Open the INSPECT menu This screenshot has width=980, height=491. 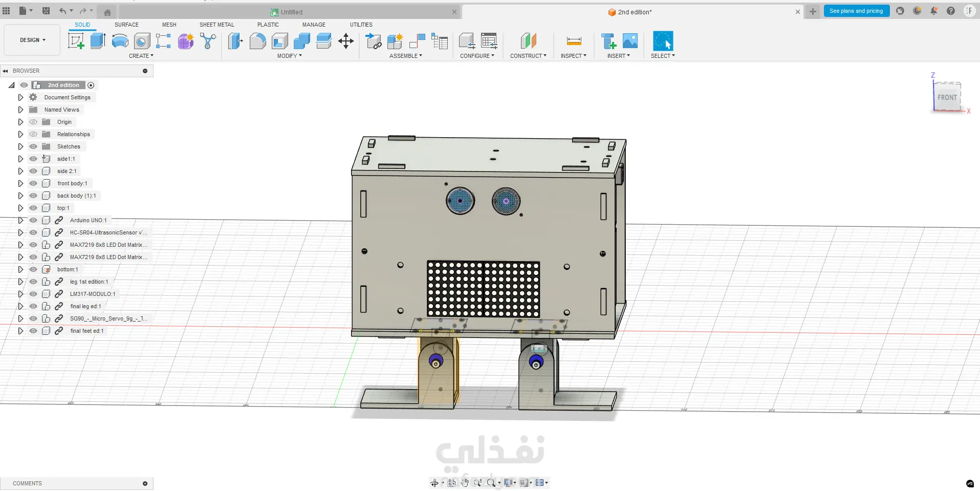tap(573, 56)
